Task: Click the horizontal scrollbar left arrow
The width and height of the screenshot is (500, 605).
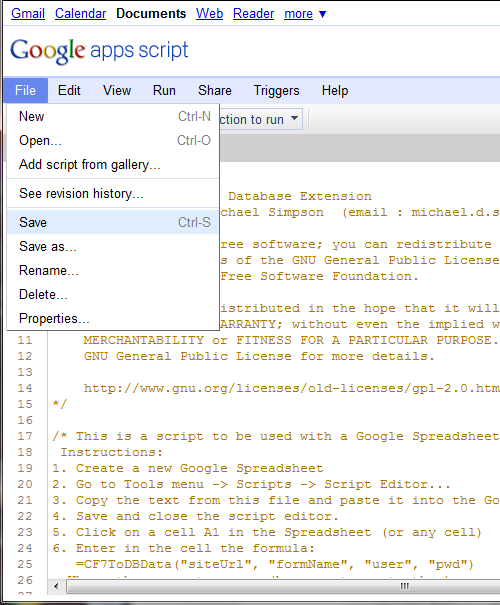Action: (56, 586)
